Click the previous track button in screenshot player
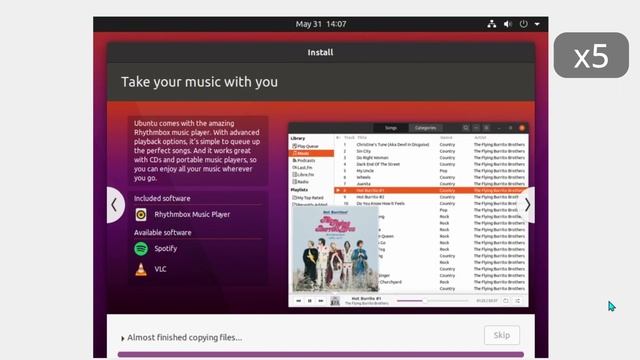Viewport: 640px width, 360px height. tap(298, 301)
